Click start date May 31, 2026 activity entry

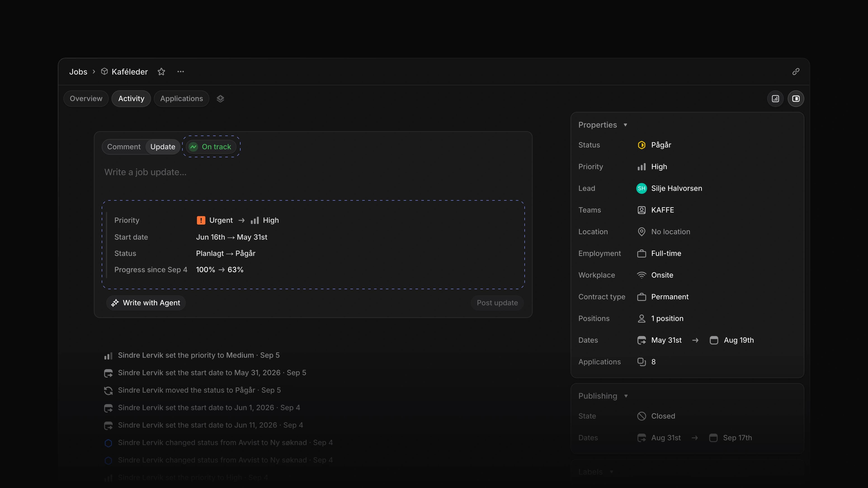tap(205, 373)
